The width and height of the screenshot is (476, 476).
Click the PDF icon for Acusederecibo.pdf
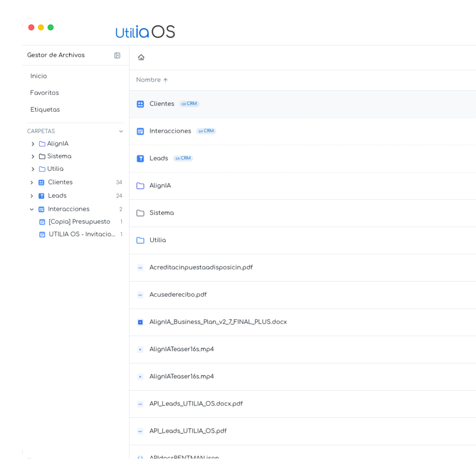click(x=140, y=295)
